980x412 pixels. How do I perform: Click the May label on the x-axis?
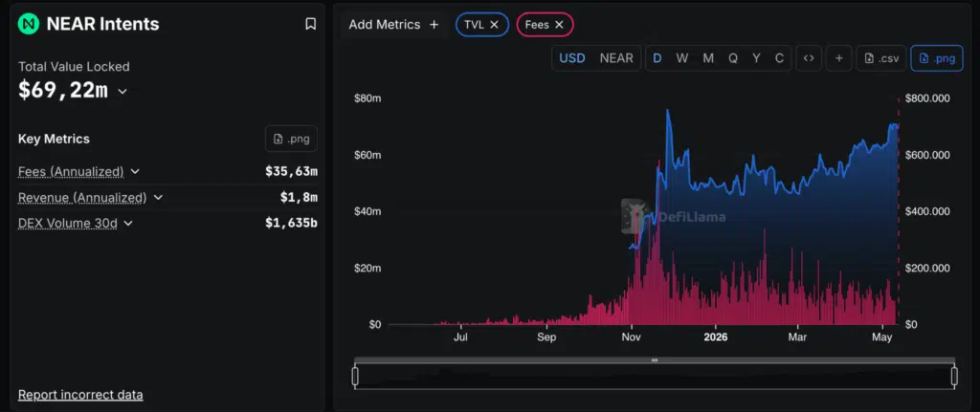[881, 337]
